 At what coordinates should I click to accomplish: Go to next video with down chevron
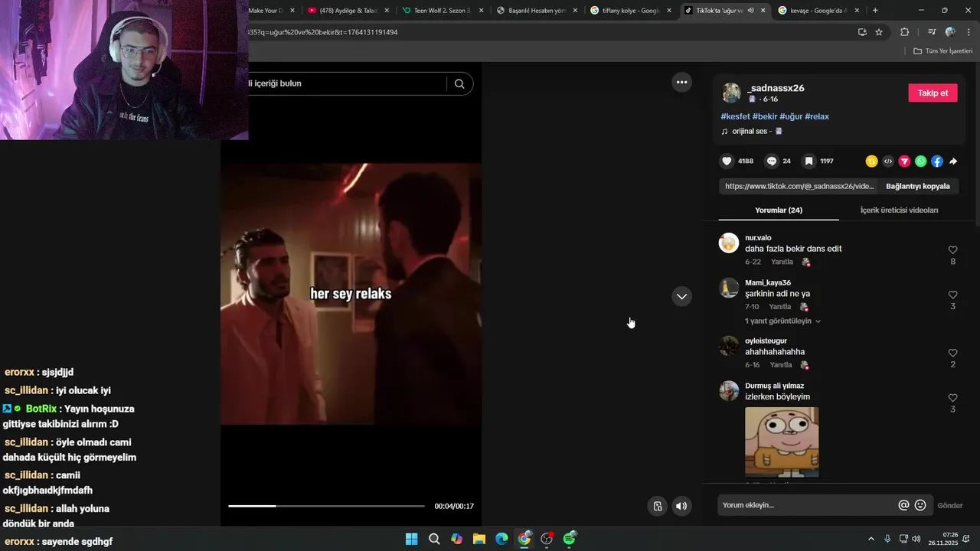click(681, 296)
